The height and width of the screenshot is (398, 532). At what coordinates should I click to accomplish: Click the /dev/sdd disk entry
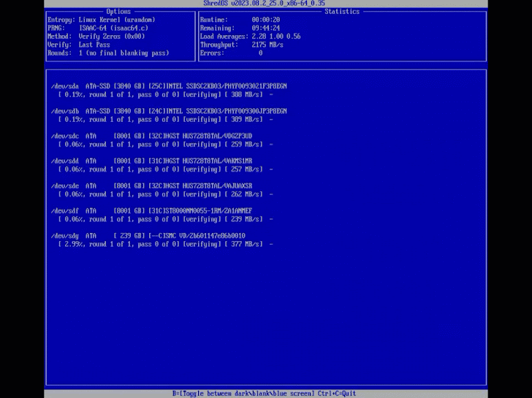152,161
